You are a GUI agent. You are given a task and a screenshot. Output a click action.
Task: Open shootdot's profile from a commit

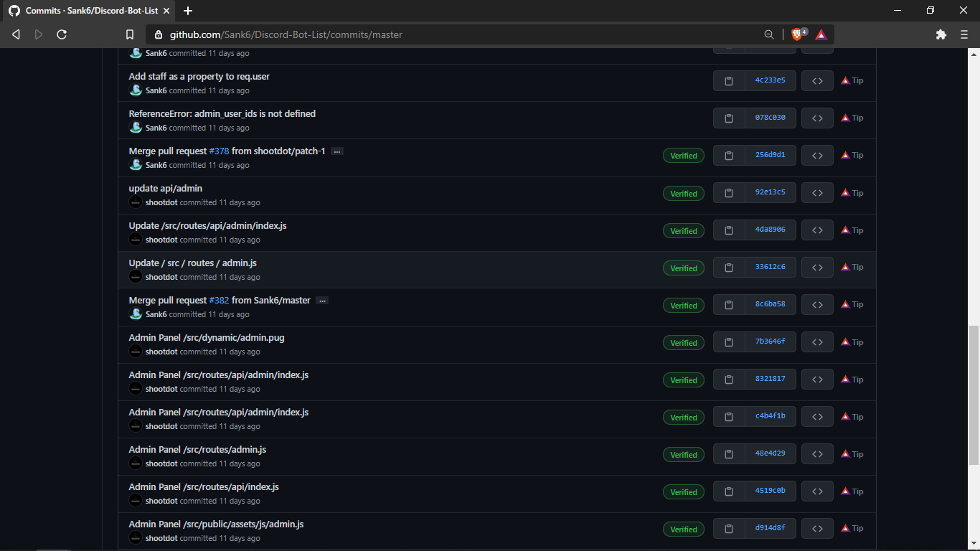click(x=161, y=202)
